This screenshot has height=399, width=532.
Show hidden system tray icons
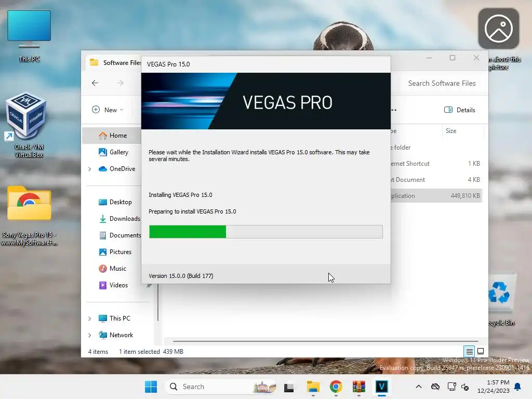[x=419, y=387]
